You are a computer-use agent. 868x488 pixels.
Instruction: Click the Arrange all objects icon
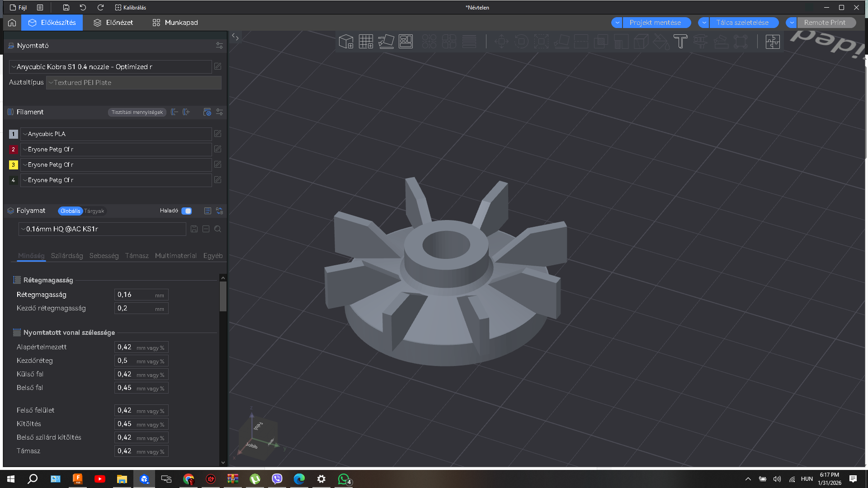(x=406, y=42)
